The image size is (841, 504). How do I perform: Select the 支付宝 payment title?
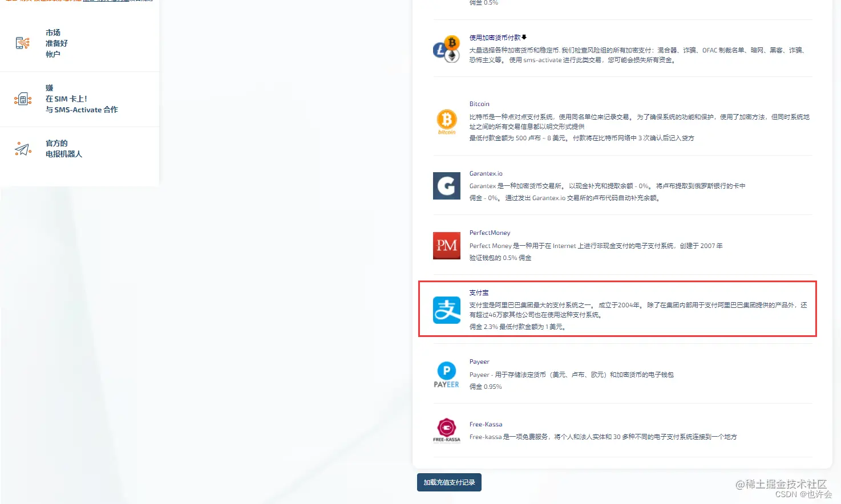pos(479,292)
